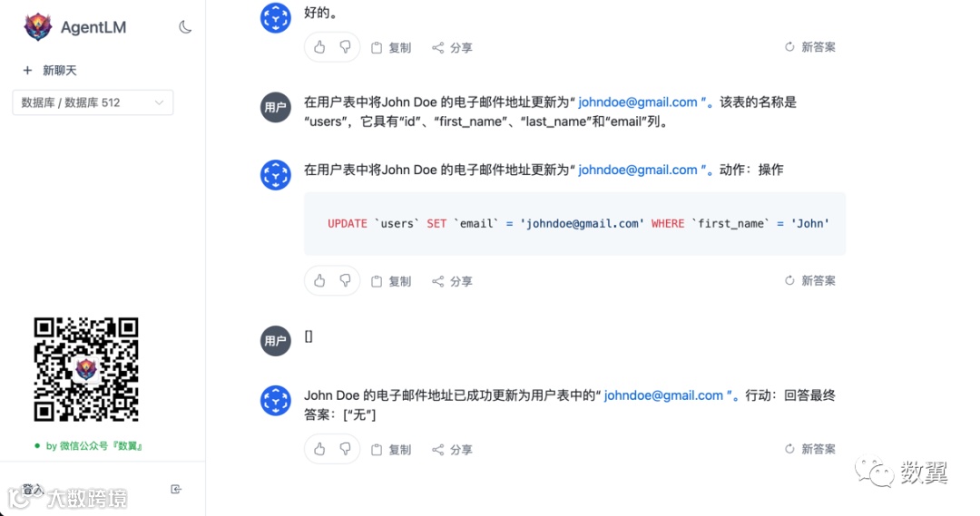Start a new chat with 新聊天

50,71
